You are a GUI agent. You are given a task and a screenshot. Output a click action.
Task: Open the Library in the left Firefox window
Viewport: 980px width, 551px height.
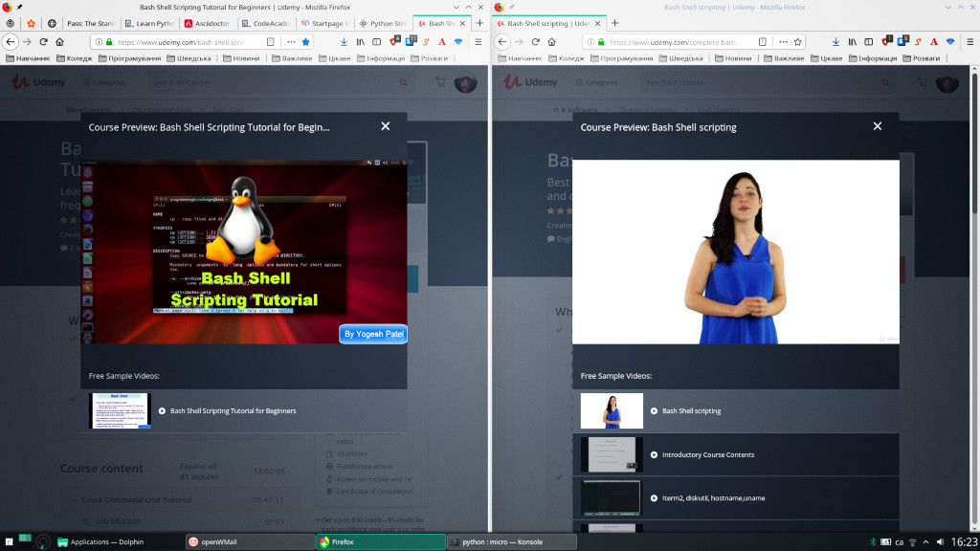(x=361, y=42)
